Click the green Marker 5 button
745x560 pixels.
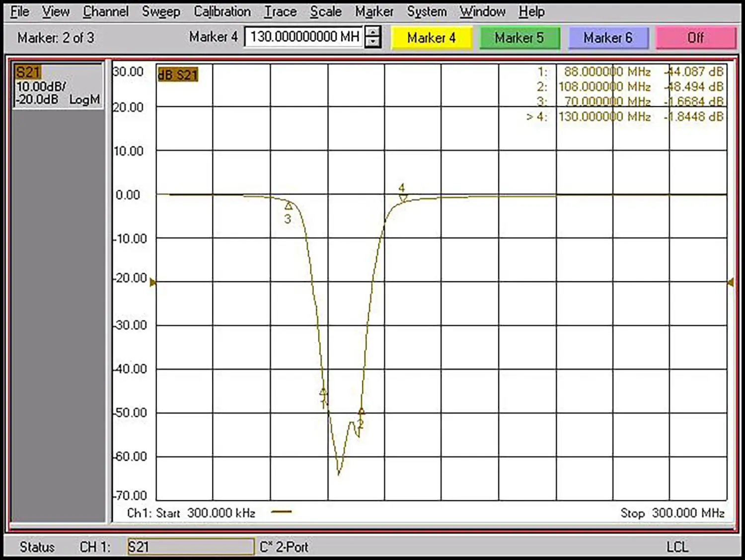(x=520, y=38)
